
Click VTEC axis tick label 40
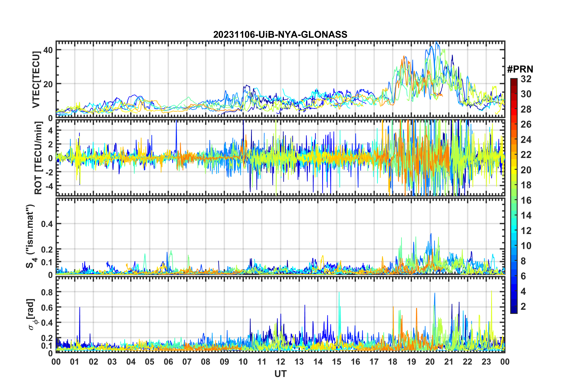tap(48, 50)
